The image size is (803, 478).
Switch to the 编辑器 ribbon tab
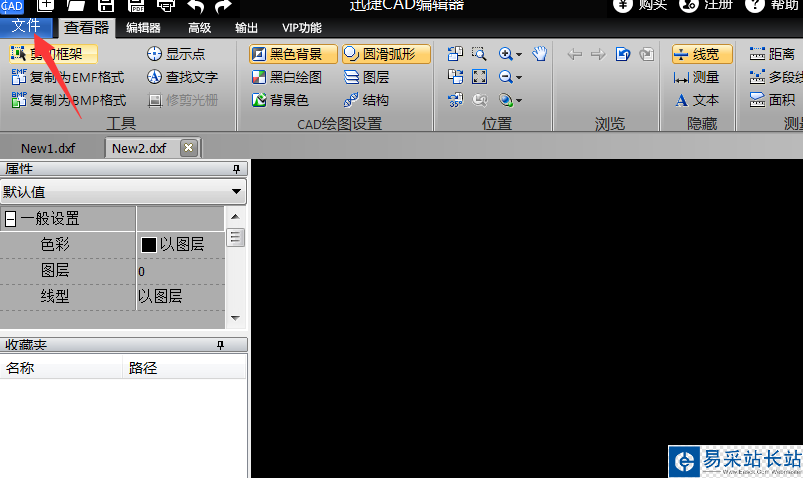(143, 28)
